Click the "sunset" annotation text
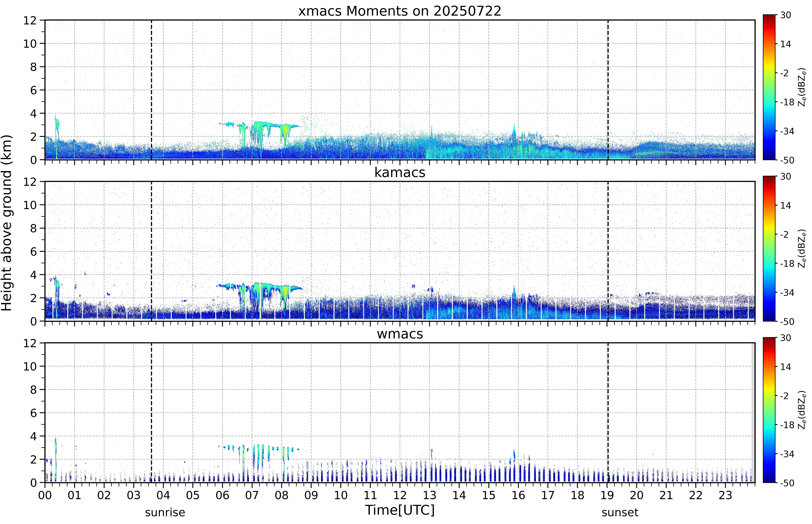812x524 pixels. click(x=620, y=512)
